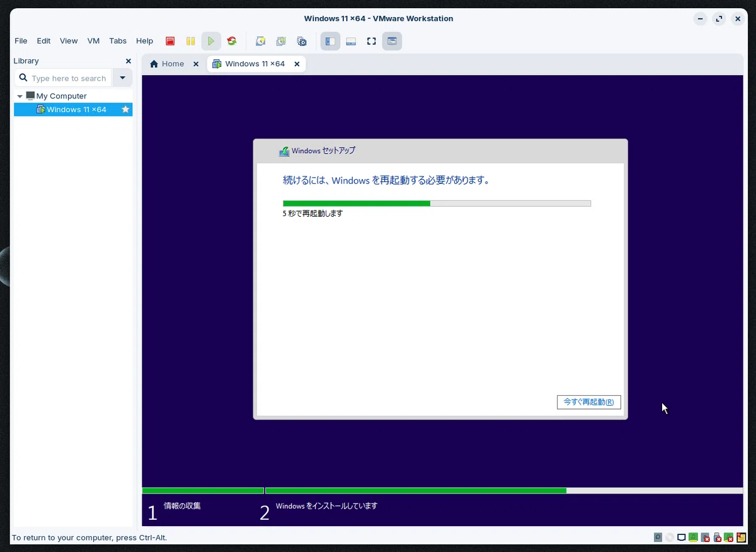Open the Help menu
756x552 pixels.
tap(144, 41)
